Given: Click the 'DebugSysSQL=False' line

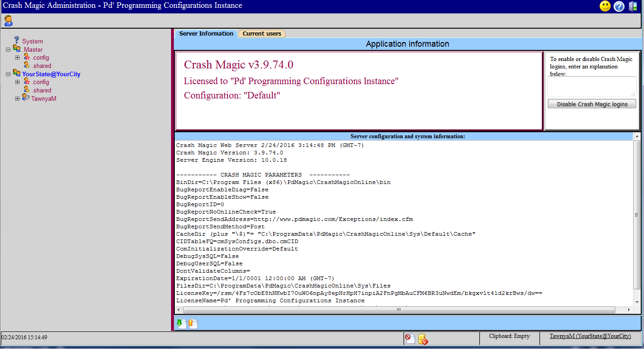Looking at the screenshot, I should pos(208,256).
